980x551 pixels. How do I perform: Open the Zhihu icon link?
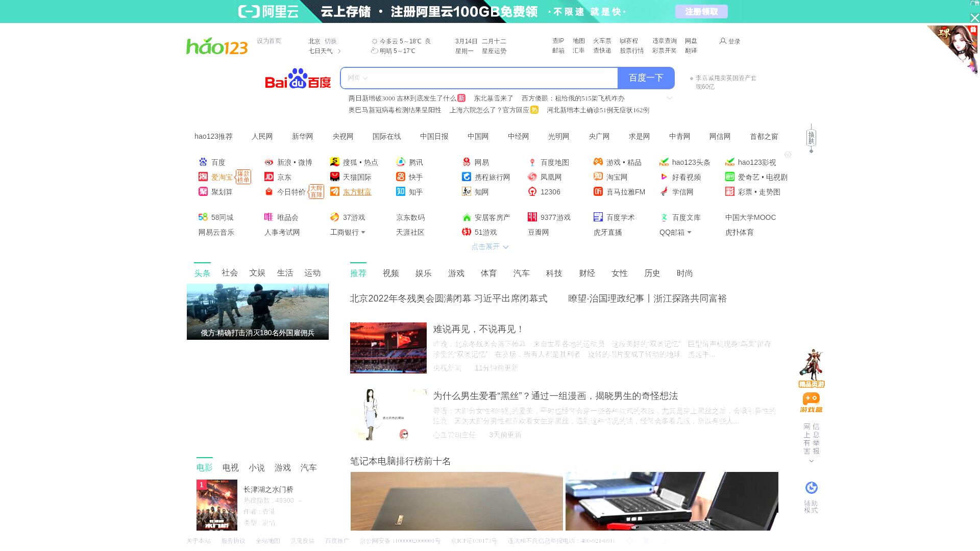[401, 192]
